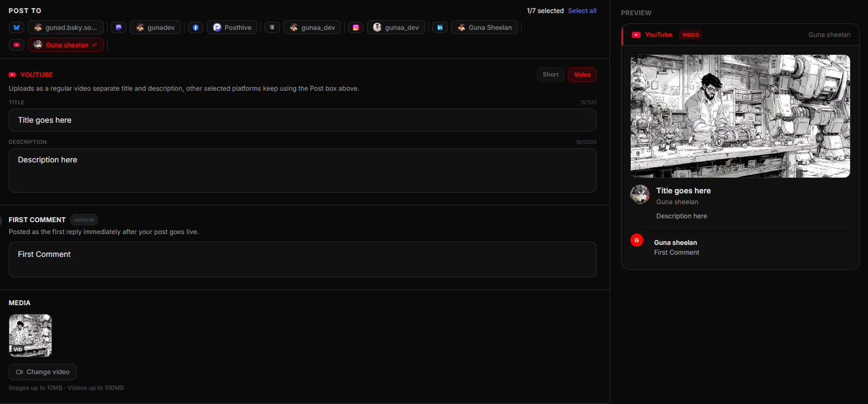Click the channel name under the preview title

677,202
